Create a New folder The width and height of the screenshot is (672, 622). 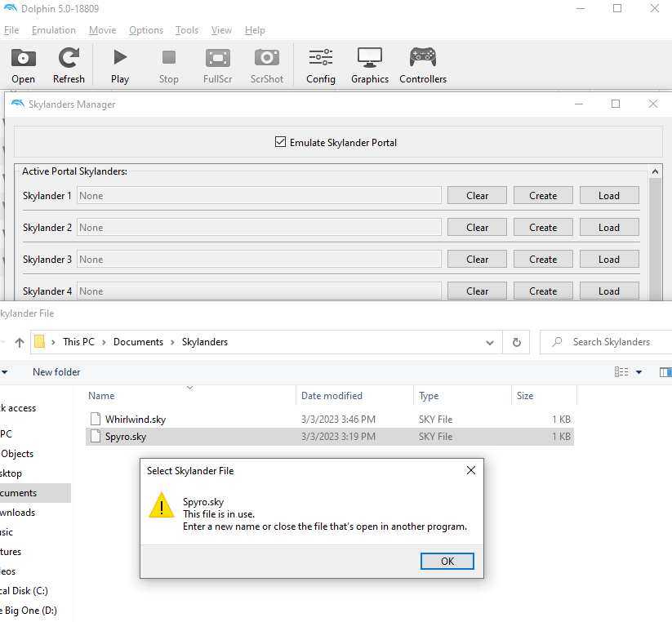coord(56,371)
